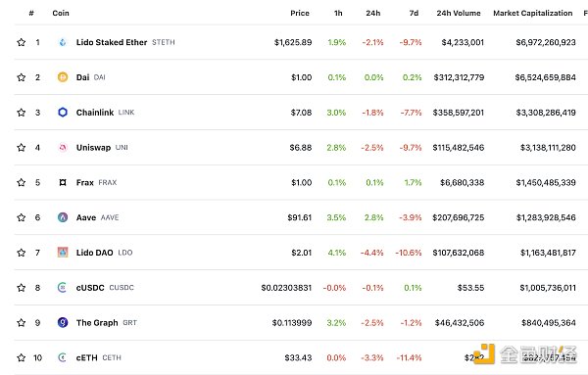588x375 pixels.
Task: Sort table by 24h Volume header
Action: click(x=459, y=13)
